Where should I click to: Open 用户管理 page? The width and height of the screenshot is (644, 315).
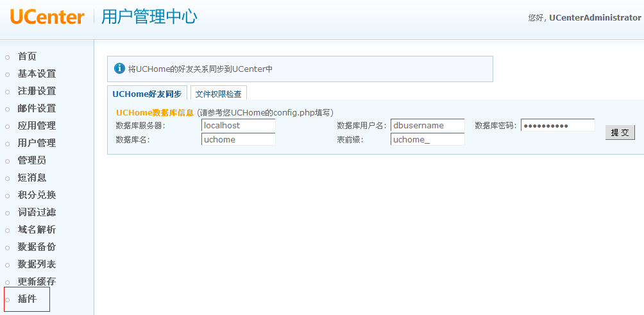(37, 143)
